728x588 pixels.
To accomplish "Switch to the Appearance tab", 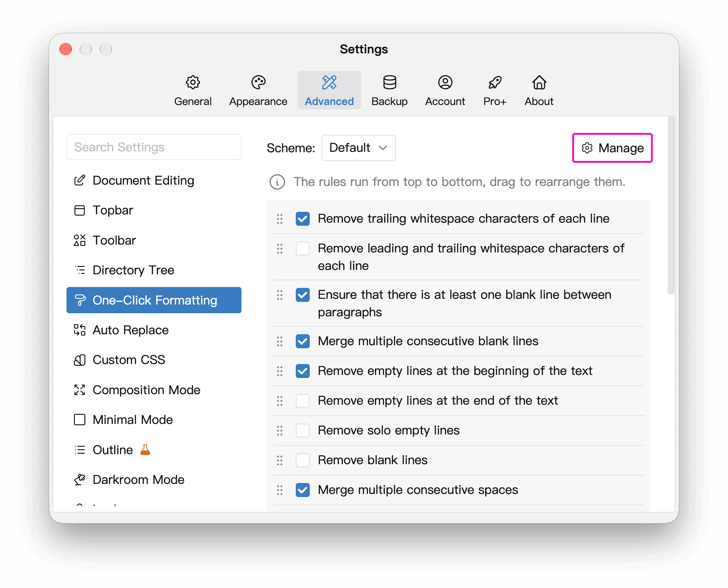I will click(x=258, y=91).
